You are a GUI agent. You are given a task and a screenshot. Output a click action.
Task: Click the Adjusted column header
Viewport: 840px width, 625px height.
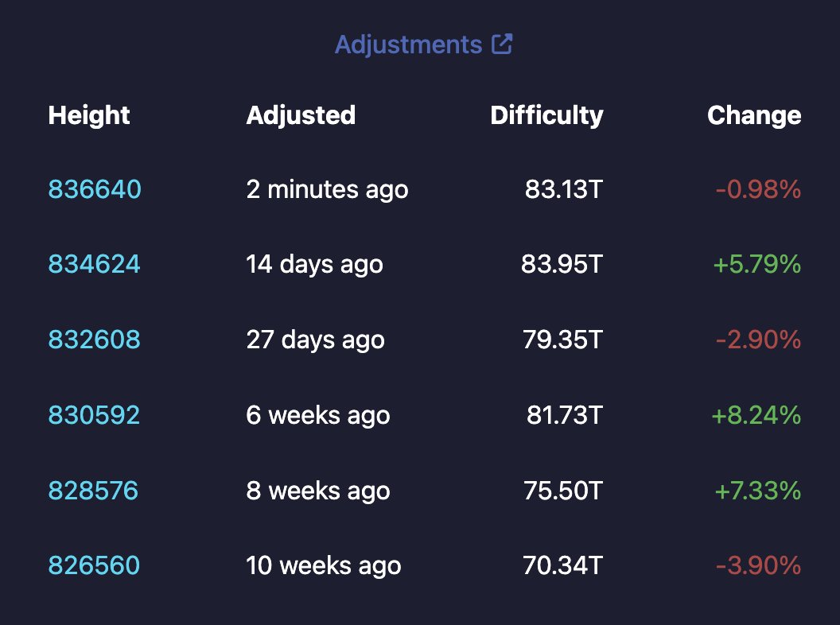point(301,115)
